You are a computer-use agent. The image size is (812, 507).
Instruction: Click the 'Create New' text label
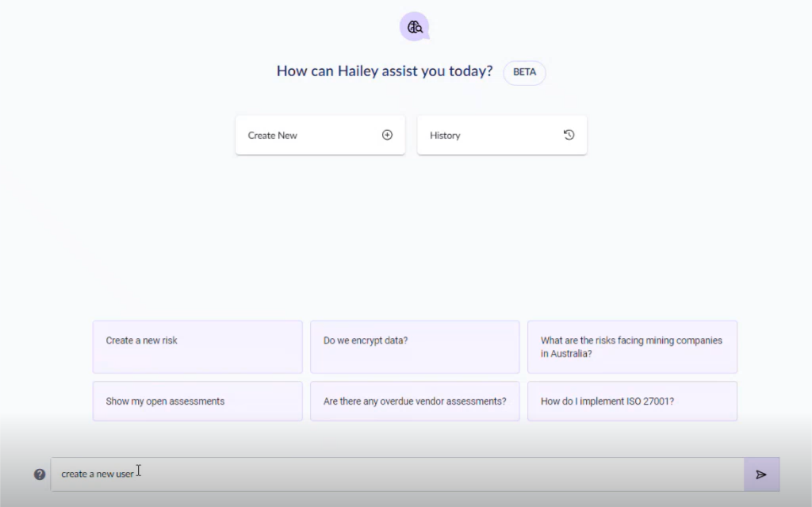272,136
